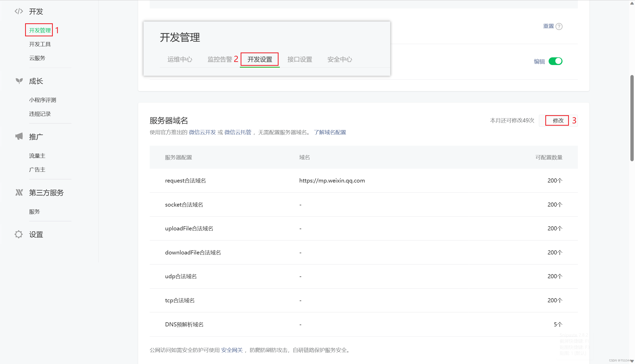Viewport: 635px width, 364px height.
Task: Click the 第三方服务 section heading
Action: [x=46, y=192]
